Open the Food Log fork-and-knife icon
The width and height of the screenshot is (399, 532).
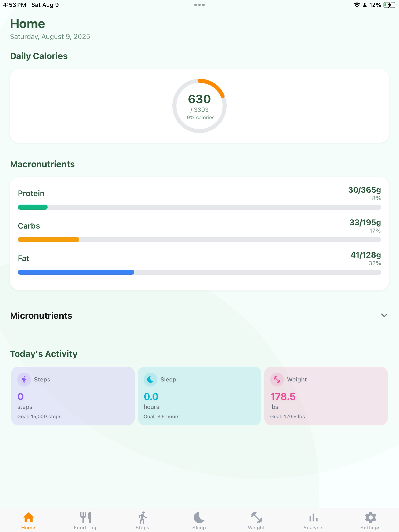[x=86, y=517]
